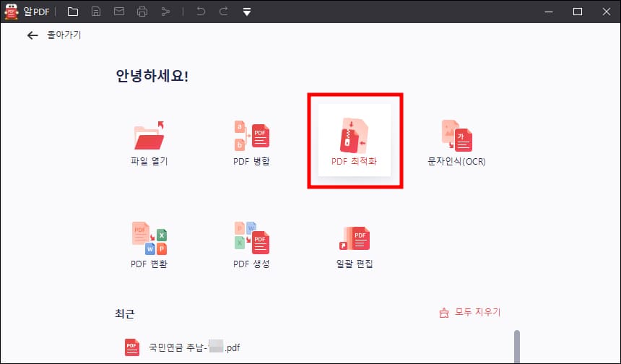
Task: Click the email envelope icon
Action: tap(119, 12)
